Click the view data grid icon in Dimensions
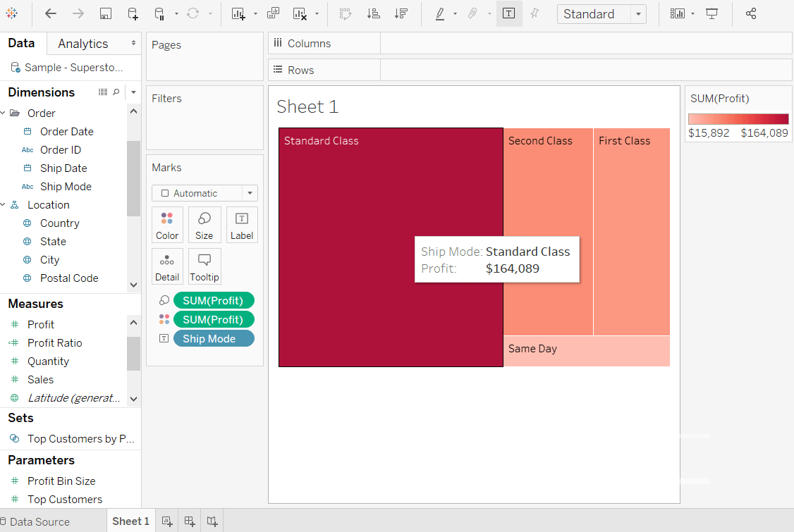The height and width of the screenshot is (532, 794). pos(103,92)
